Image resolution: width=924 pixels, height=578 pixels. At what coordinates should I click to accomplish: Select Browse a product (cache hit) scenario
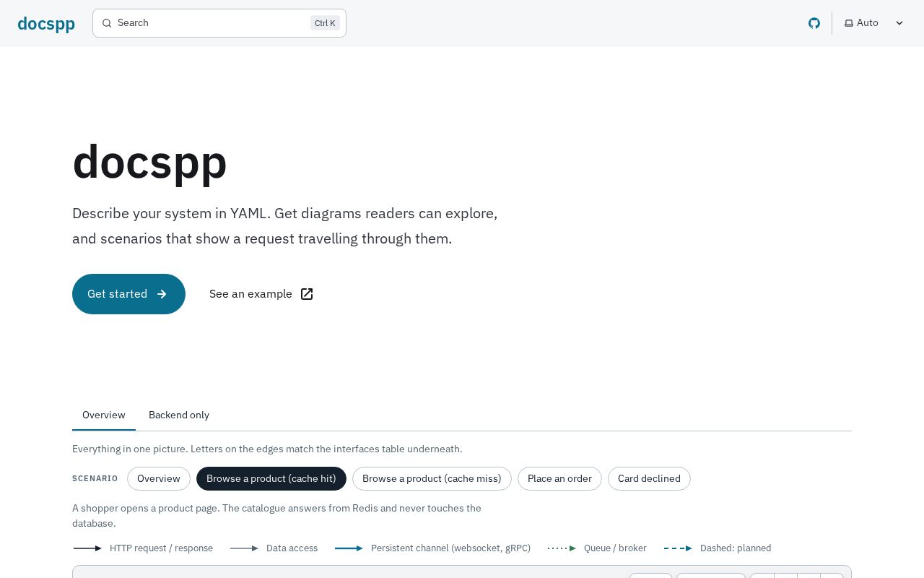coord(271,478)
